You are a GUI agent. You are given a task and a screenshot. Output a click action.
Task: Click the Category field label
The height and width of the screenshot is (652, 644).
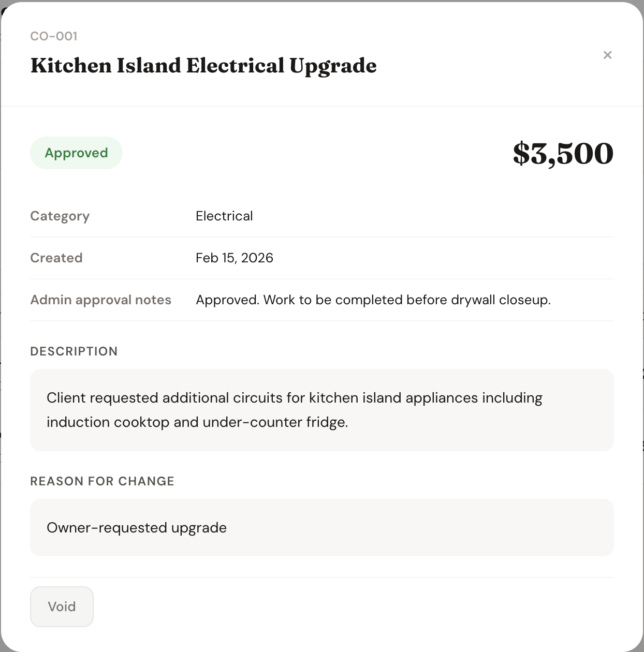[x=60, y=216]
